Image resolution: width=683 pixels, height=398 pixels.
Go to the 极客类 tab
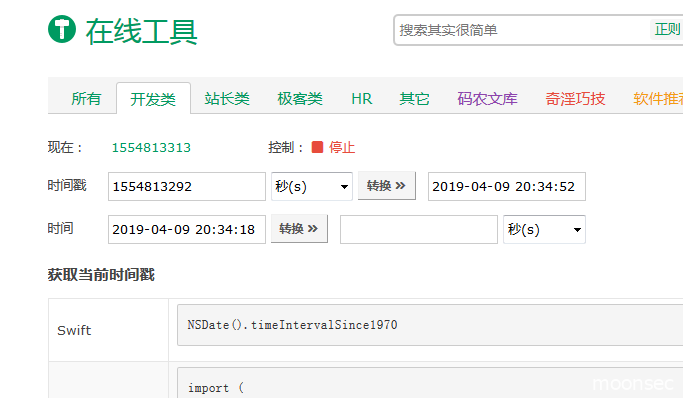tap(300, 98)
